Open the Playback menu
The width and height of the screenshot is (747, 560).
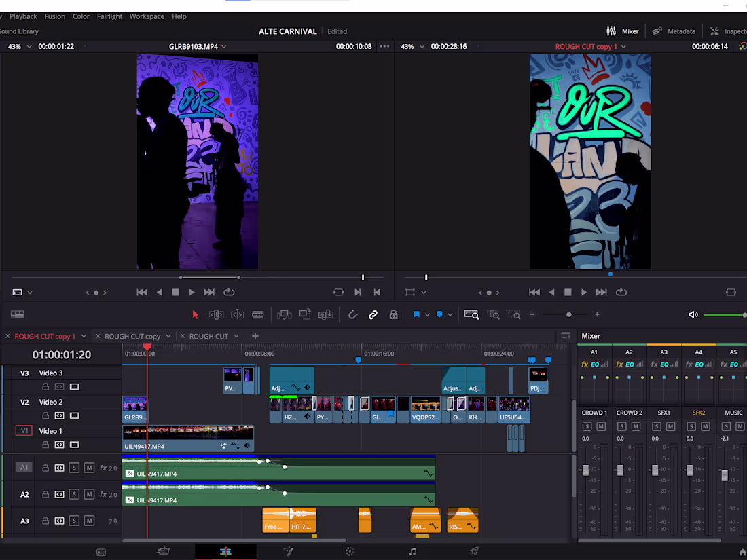23,16
